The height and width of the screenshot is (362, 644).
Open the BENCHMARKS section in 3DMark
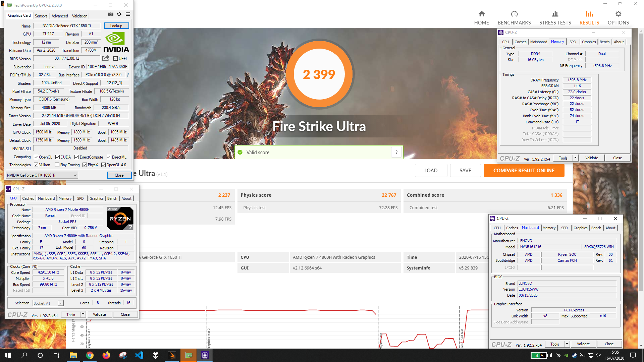coord(514,18)
